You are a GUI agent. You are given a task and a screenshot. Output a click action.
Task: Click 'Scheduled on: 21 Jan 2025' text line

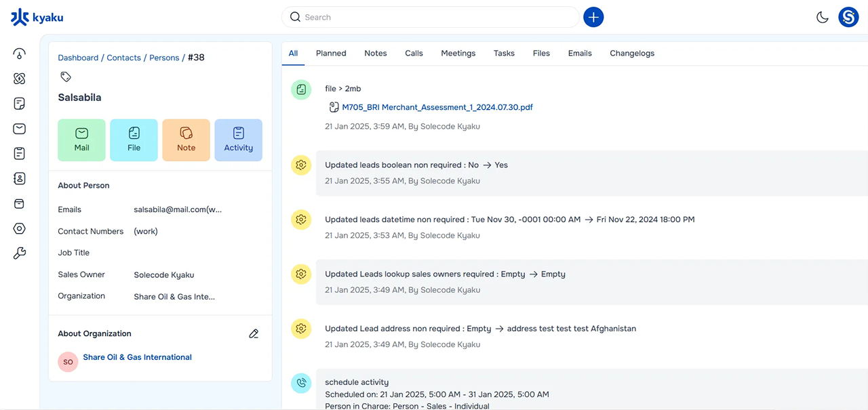click(437, 394)
